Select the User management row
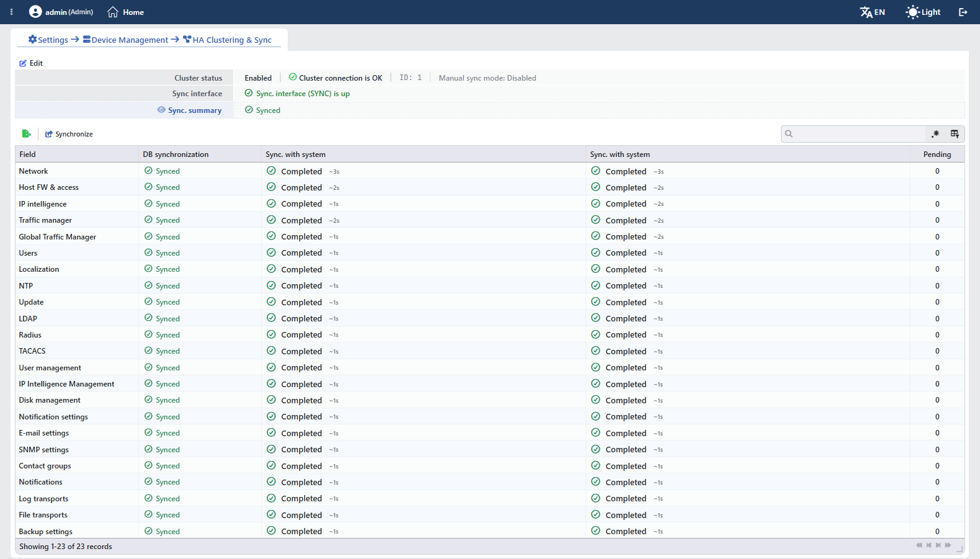This screenshot has height=559, width=980. click(490, 367)
